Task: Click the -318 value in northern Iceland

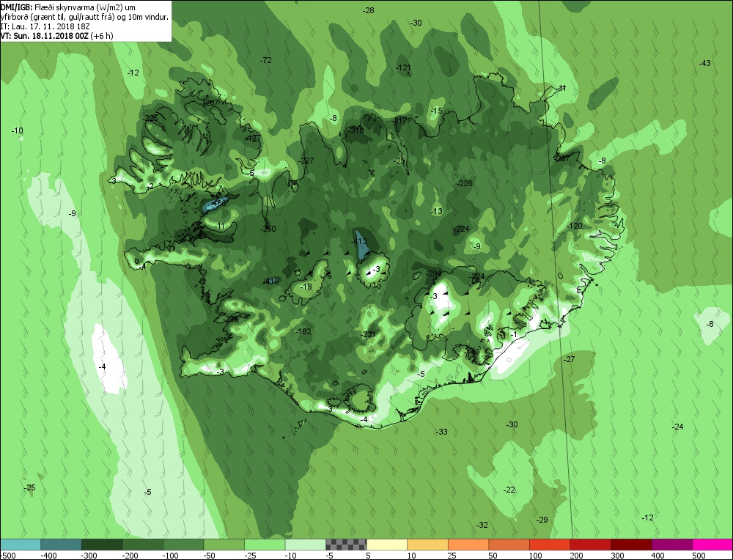Action: tap(356, 130)
